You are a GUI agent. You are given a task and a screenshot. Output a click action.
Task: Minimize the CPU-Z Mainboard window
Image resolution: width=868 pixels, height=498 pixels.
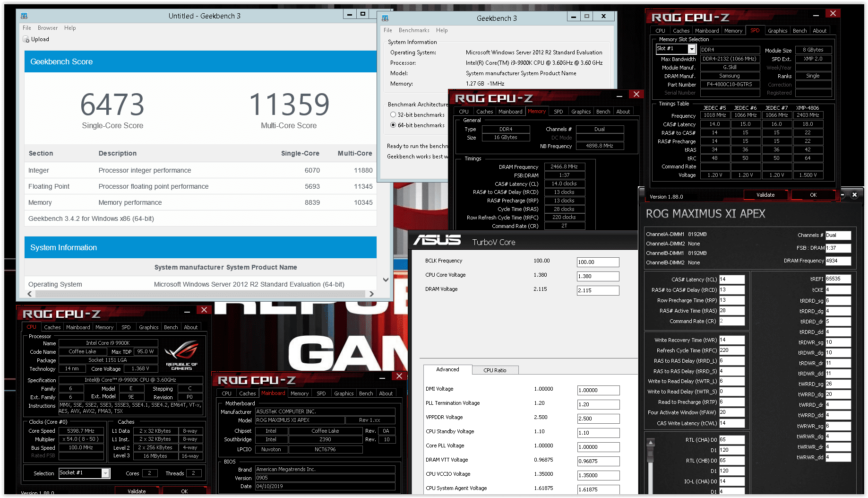click(x=382, y=378)
